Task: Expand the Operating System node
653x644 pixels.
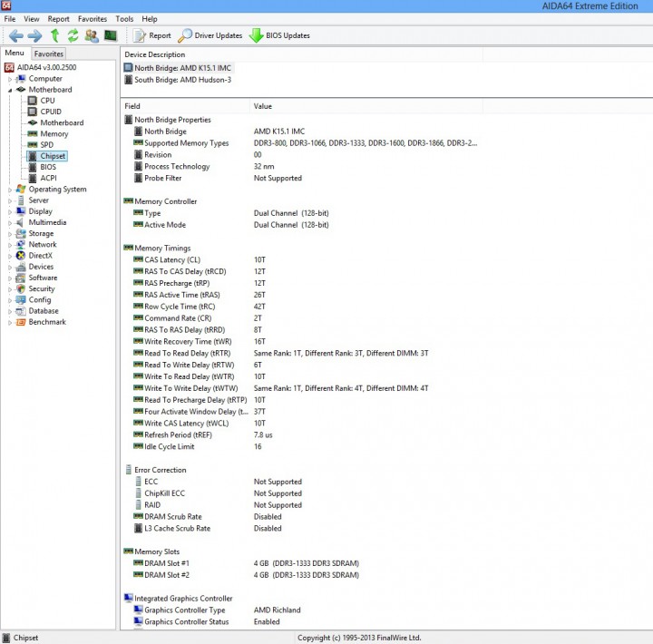Action: [10, 190]
